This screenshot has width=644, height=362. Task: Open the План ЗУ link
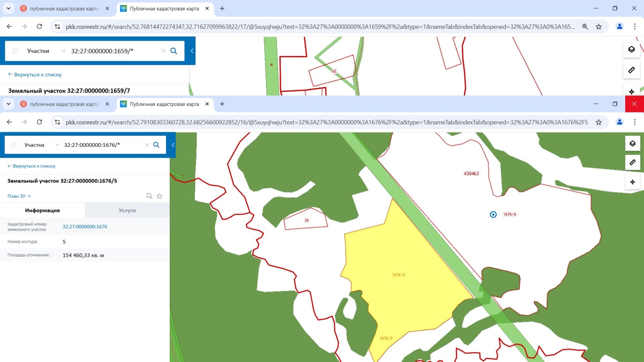(19, 196)
